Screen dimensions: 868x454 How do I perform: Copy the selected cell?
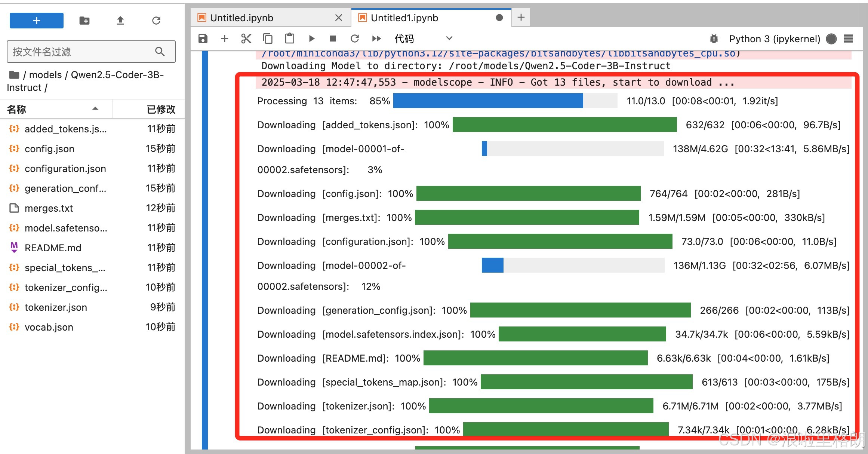tap(268, 39)
